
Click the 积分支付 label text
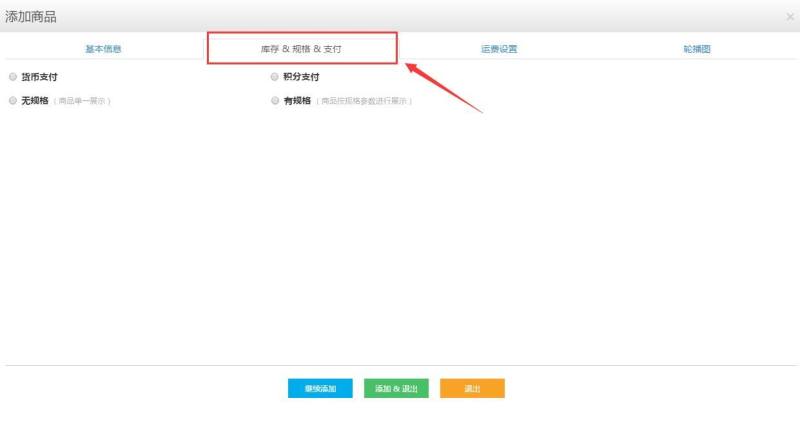[301, 77]
